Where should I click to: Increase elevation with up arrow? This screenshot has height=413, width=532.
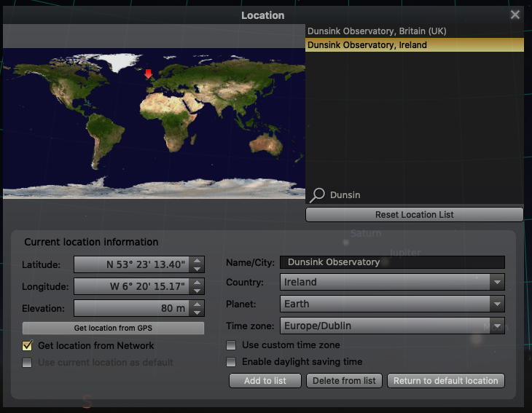tap(197, 304)
